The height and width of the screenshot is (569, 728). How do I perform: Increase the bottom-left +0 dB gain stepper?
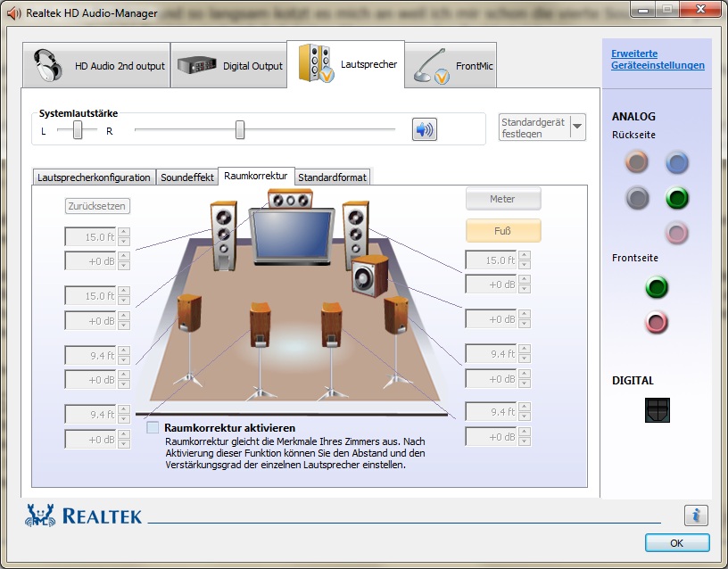(x=124, y=435)
